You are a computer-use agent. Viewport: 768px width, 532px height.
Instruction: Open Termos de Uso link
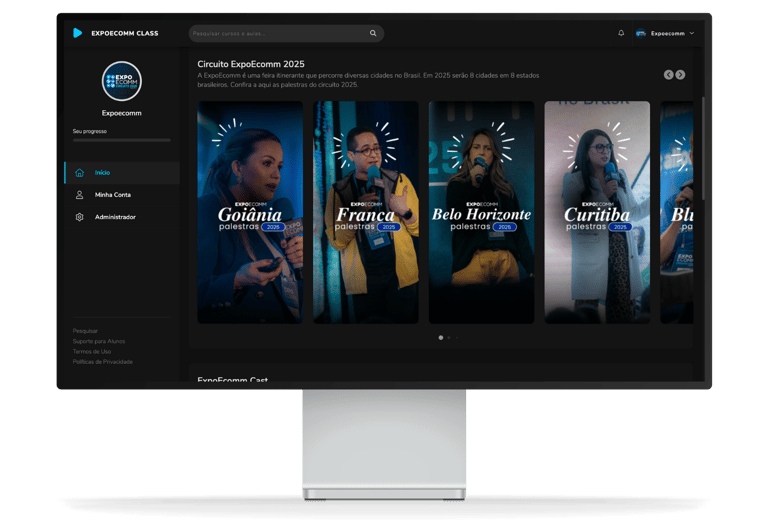[92, 352]
